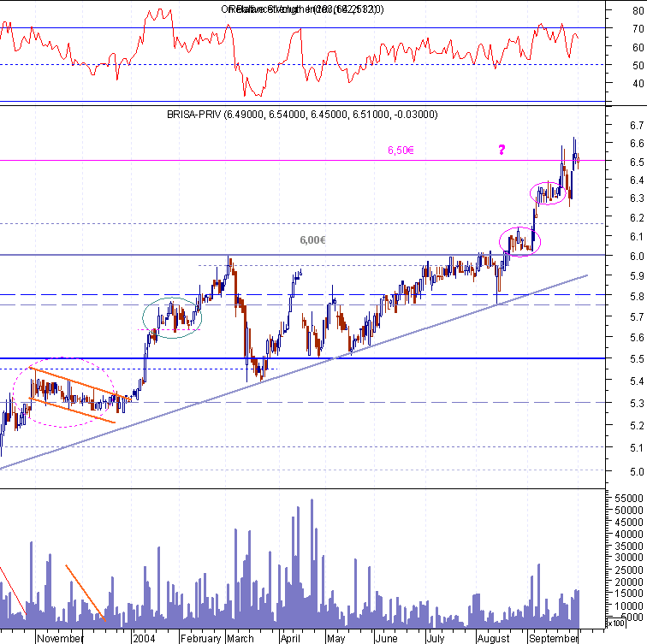Viewport: 647px width, 644px height.
Task: Click the 5.2 price axis value
Action: click(x=637, y=425)
